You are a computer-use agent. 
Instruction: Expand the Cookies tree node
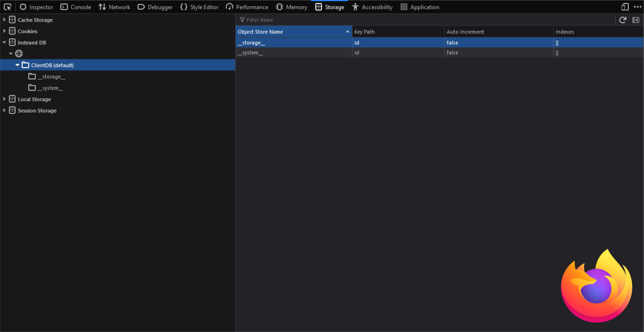tap(4, 31)
